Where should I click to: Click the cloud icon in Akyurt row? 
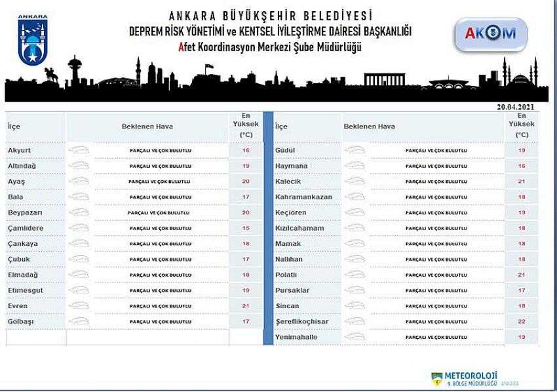(x=79, y=150)
